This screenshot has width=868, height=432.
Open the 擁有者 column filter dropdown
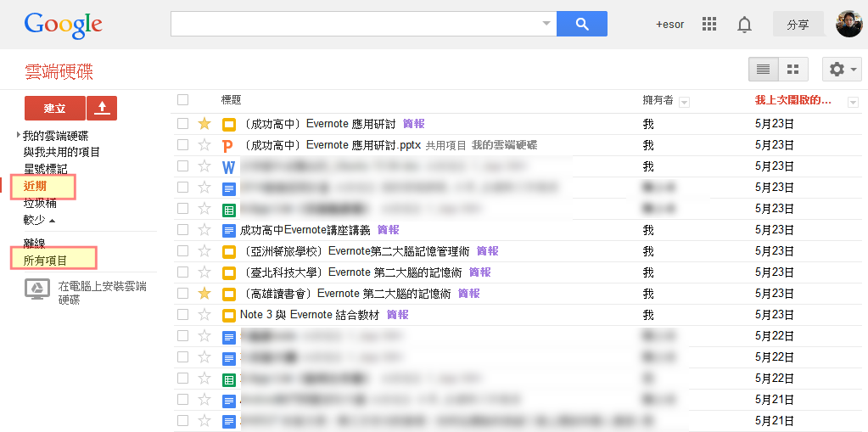[x=684, y=102]
